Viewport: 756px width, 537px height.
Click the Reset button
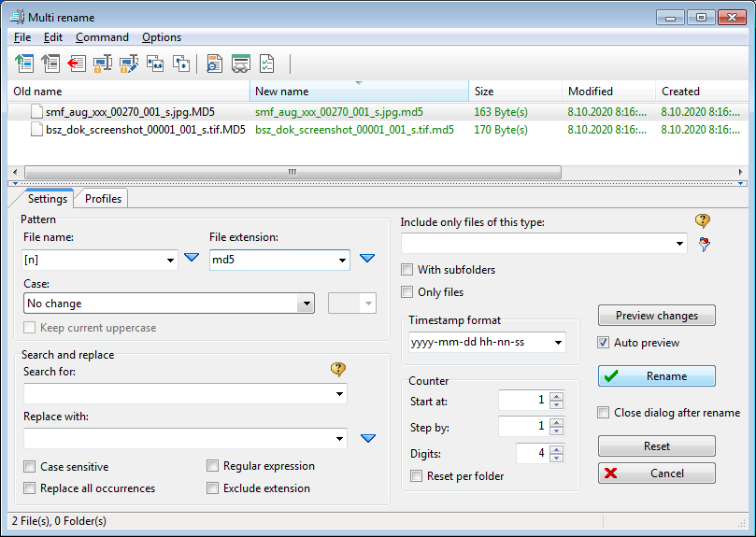point(657,445)
